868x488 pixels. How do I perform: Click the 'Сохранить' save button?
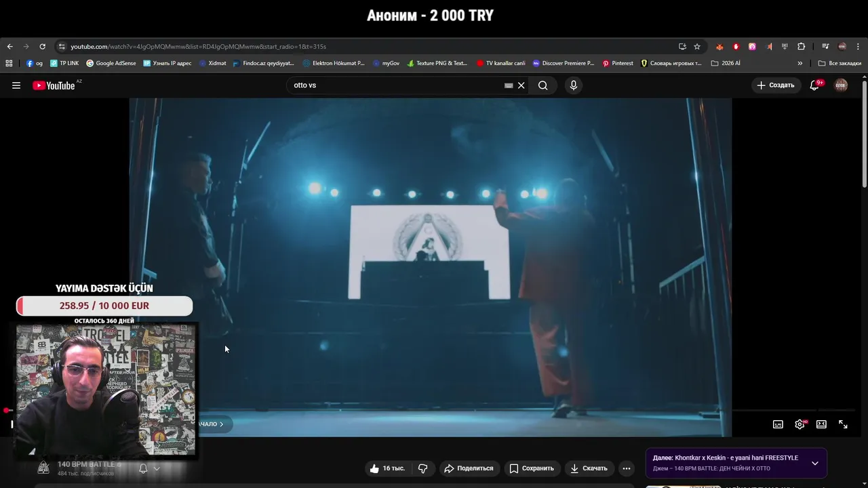tap(532, 468)
